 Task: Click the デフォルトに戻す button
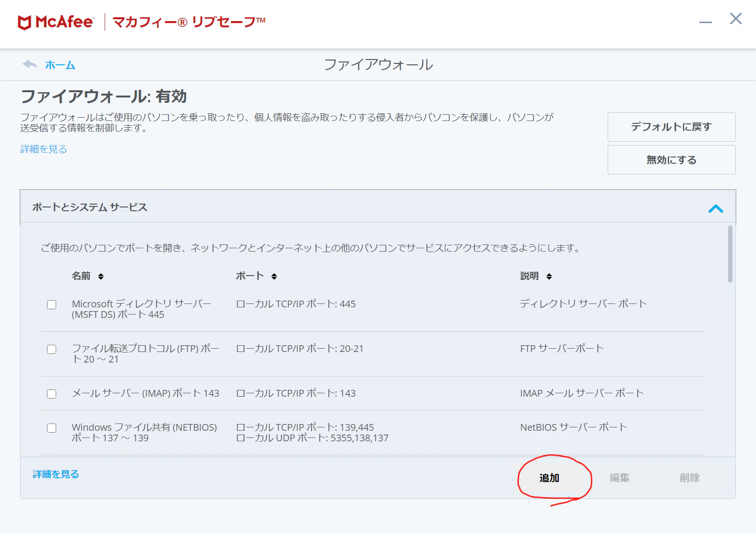point(672,127)
